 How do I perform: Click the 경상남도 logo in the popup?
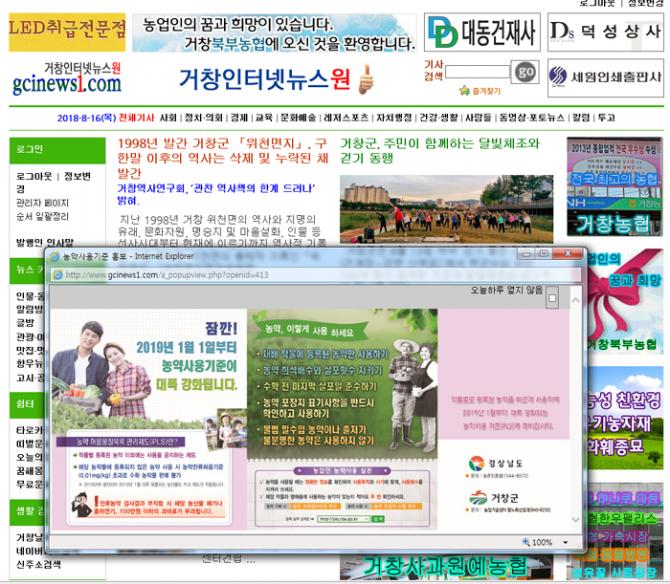496,463
